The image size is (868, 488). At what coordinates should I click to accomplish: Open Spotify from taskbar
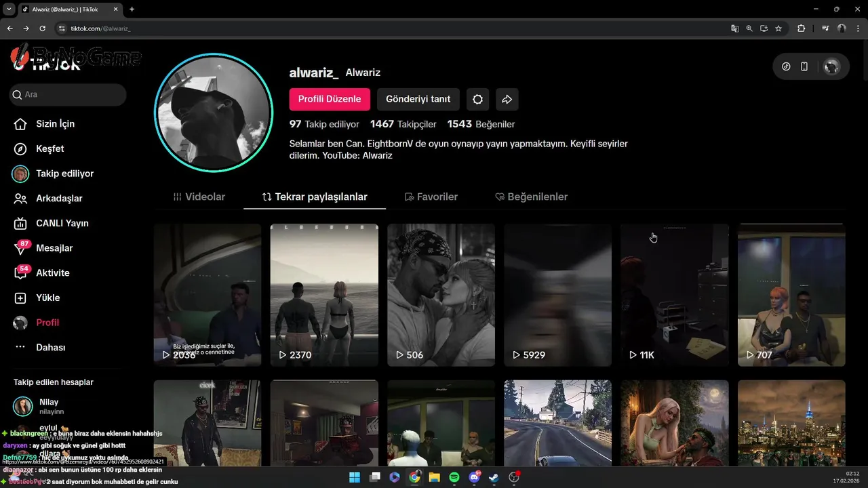pyautogui.click(x=454, y=477)
